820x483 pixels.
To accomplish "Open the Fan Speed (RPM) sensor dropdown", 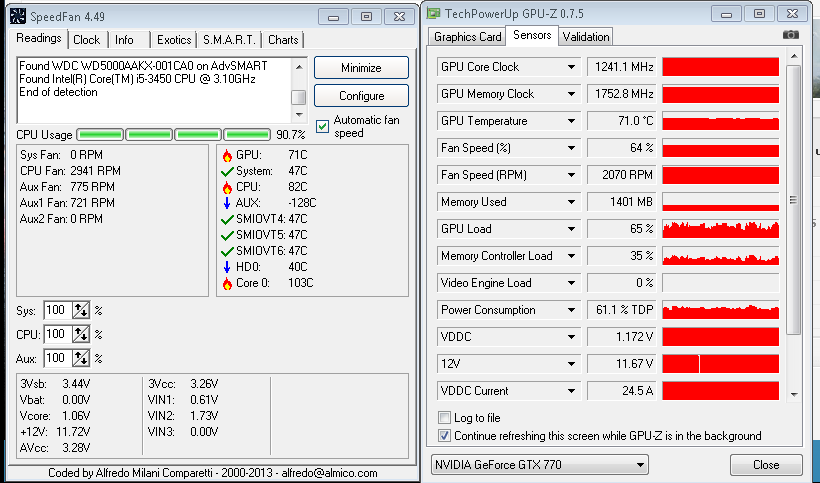I will pos(571,175).
